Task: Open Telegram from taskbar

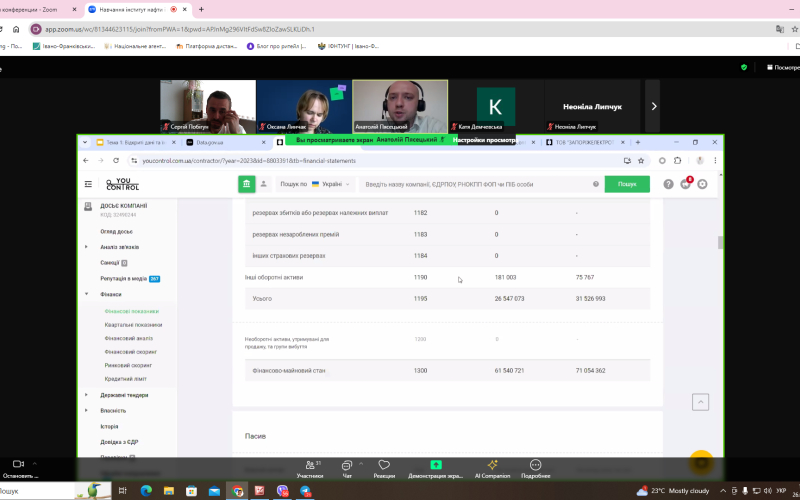Action: click(x=305, y=491)
